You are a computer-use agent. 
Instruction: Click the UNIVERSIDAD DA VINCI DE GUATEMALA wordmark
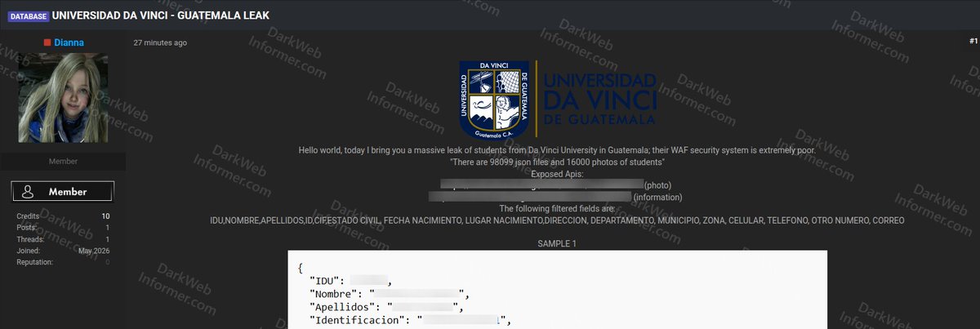pyautogui.click(x=600, y=99)
